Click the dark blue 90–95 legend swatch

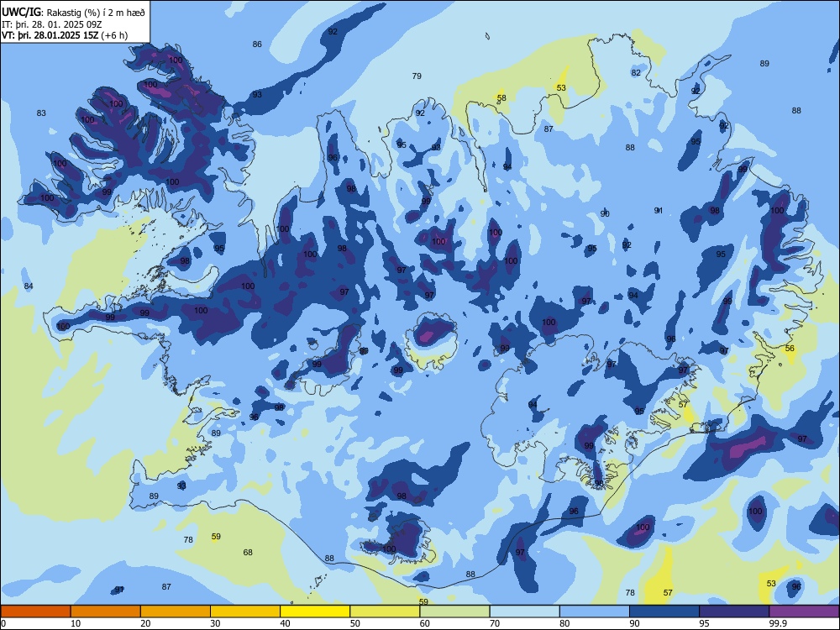[664, 612]
